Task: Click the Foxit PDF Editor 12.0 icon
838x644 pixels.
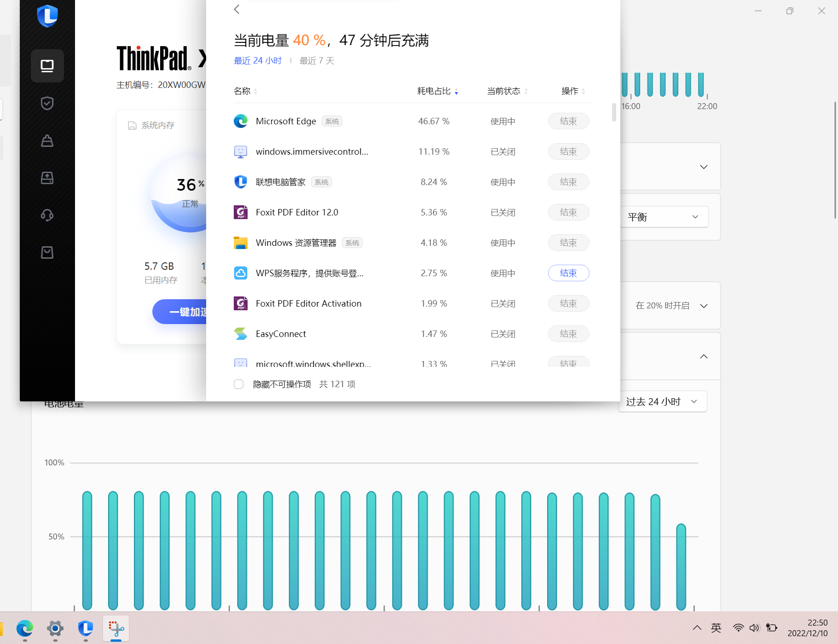Action: [x=241, y=212]
